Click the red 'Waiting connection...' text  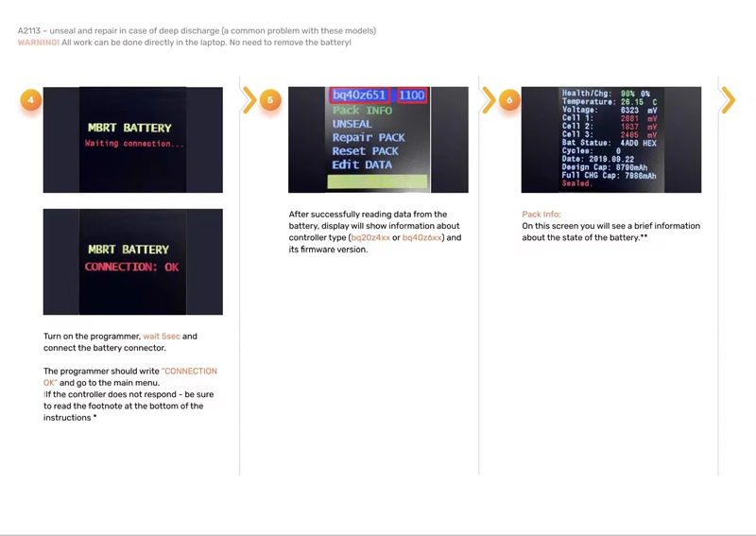click(134, 144)
